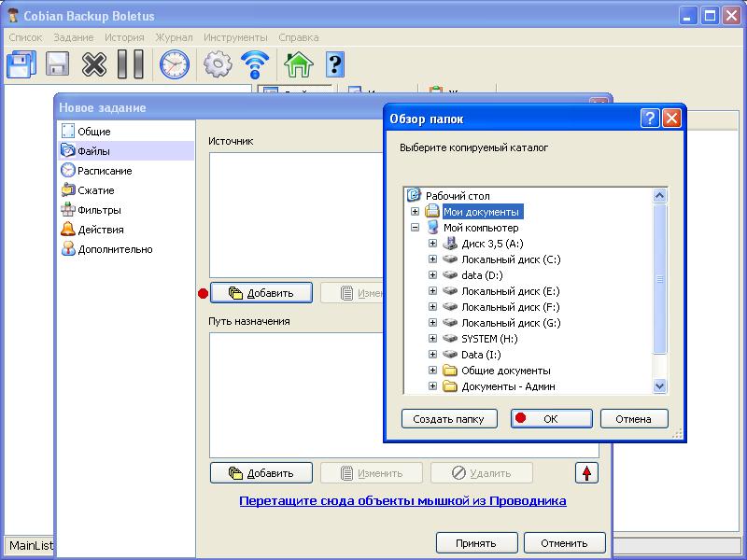Click help question button in Обзор папок
747x560 pixels.
pyautogui.click(x=650, y=119)
